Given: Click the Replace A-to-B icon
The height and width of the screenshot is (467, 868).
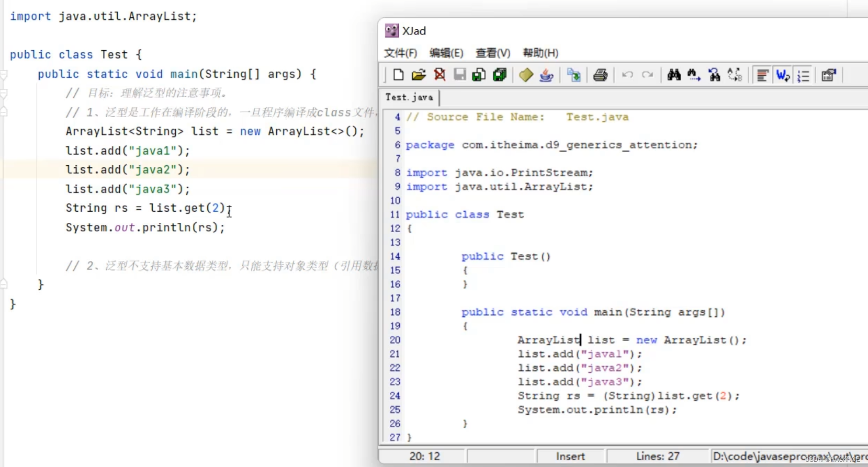Looking at the screenshot, I should [735, 75].
